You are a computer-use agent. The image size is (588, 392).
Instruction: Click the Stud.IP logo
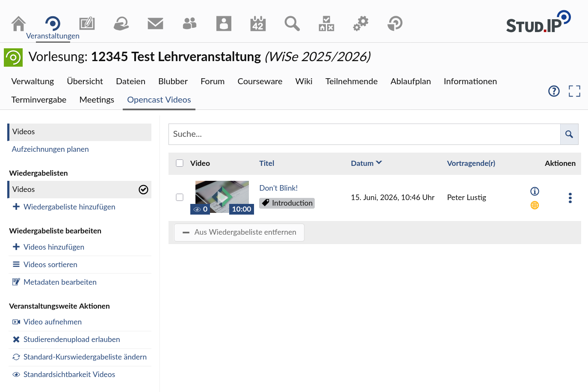coord(538,22)
